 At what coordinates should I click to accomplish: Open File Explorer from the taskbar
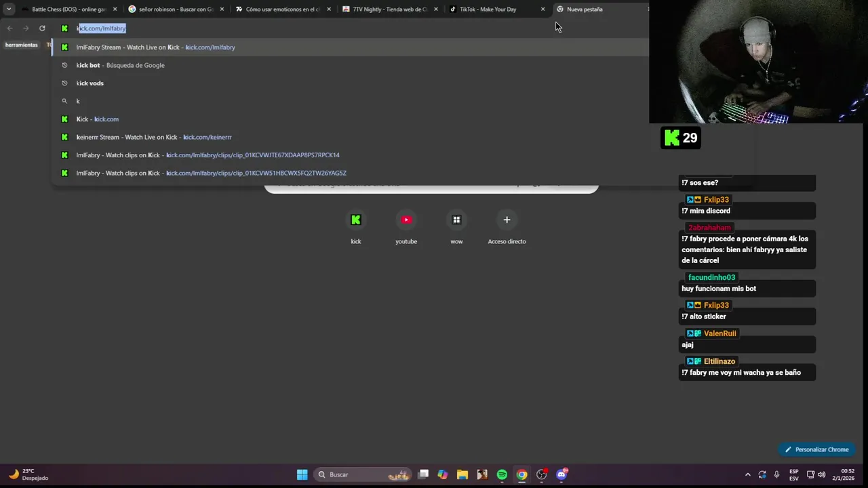point(462,474)
